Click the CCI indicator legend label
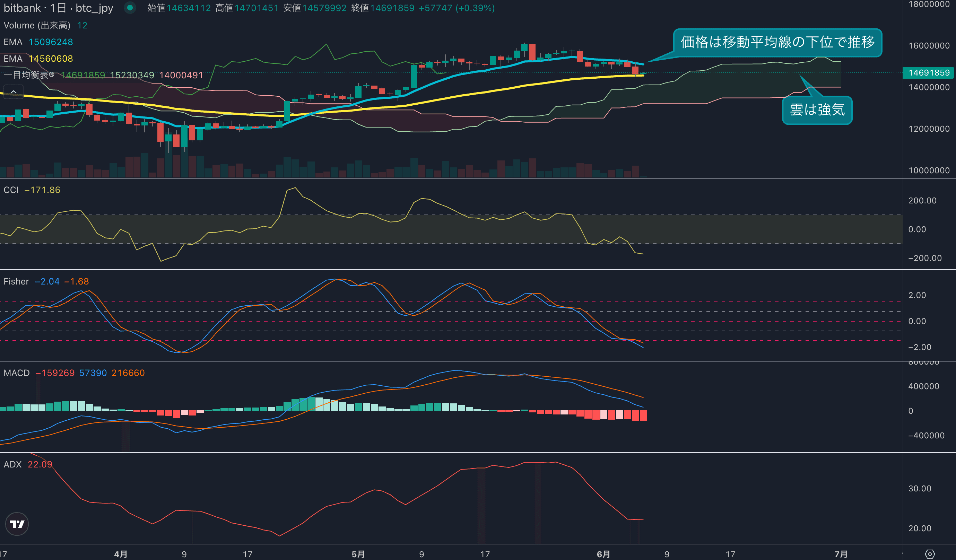 [11, 190]
